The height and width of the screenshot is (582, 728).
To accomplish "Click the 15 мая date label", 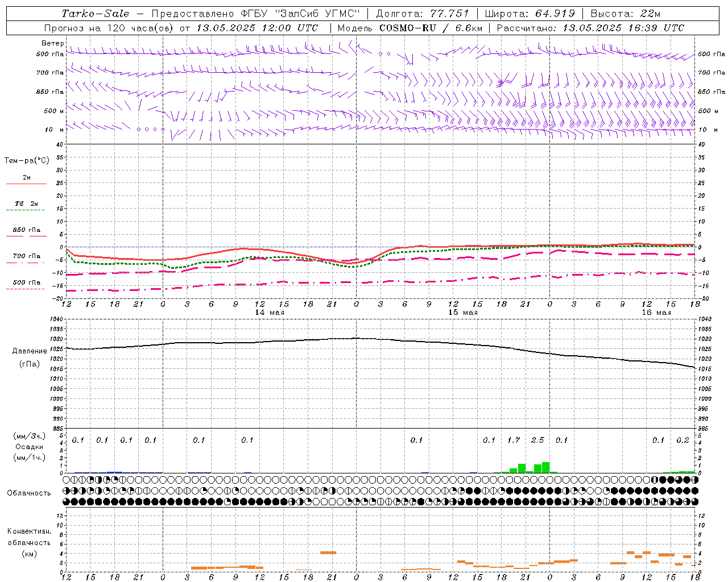I will coord(462,313).
